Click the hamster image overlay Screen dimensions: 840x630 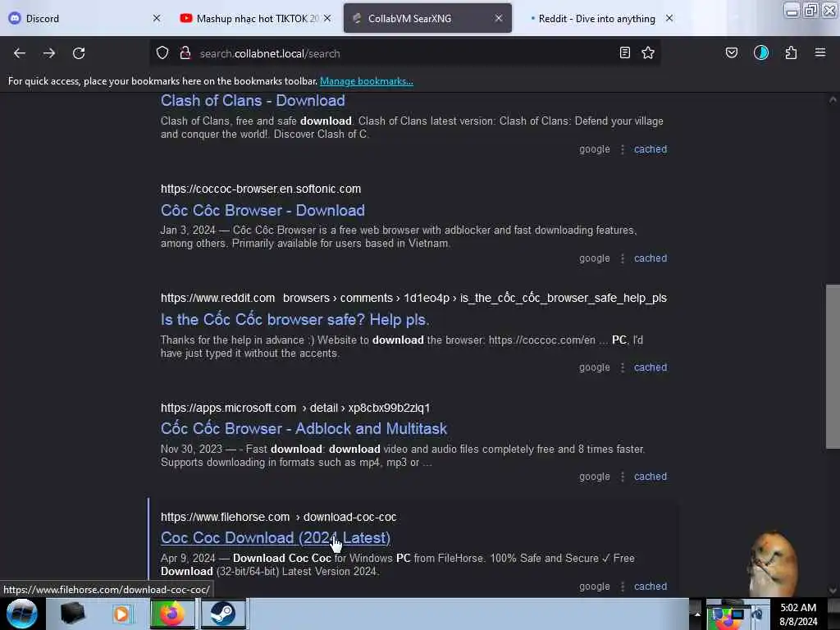point(773,563)
